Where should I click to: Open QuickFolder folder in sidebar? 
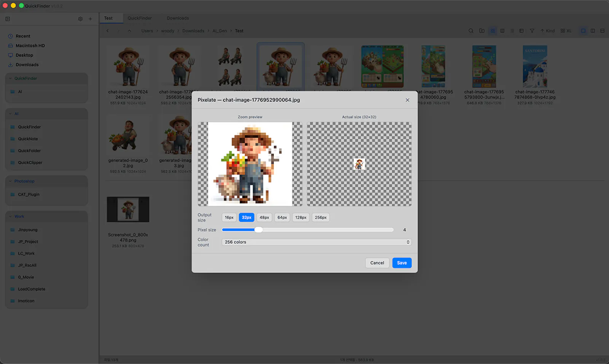(29, 151)
